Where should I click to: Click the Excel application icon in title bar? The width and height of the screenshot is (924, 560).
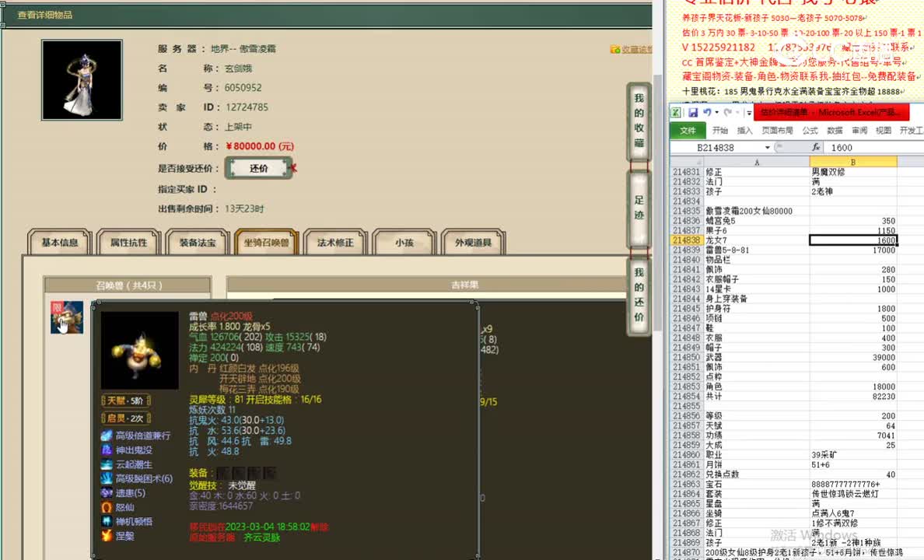[677, 112]
